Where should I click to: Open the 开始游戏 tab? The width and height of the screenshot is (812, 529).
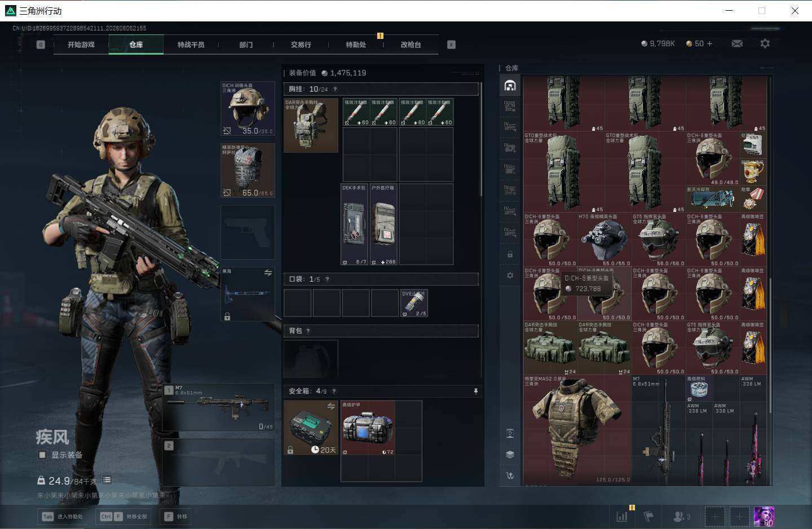tap(81, 45)
